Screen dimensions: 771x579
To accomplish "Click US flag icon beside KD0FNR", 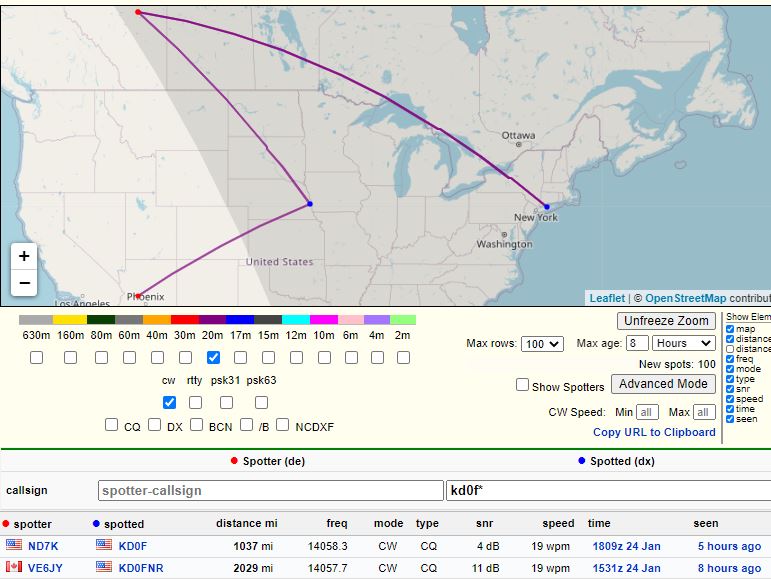I will (x=104, y=567).
